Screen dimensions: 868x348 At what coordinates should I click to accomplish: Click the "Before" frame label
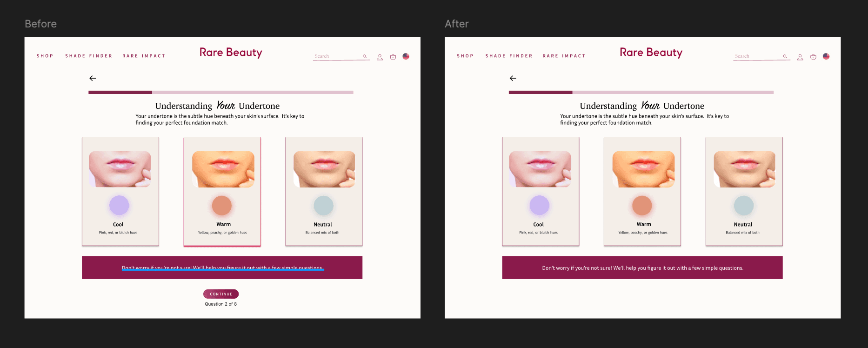pos(41,24)
